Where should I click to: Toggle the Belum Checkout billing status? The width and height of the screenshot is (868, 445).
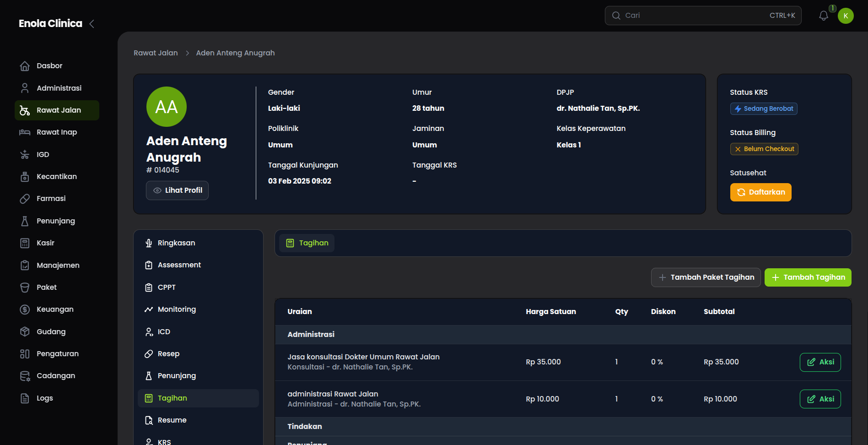pos(764,149)
